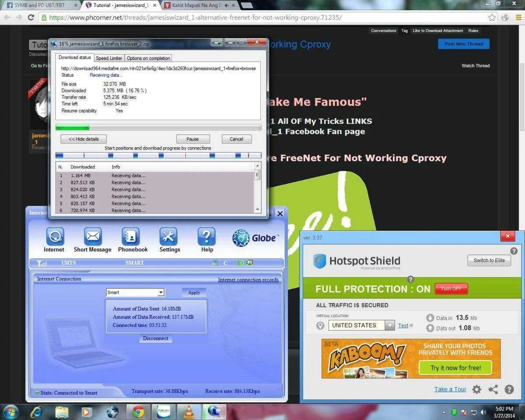This screenshot has height=420, width=525.
Task: Open Options on completion tab
Action: tap(148, 58)
